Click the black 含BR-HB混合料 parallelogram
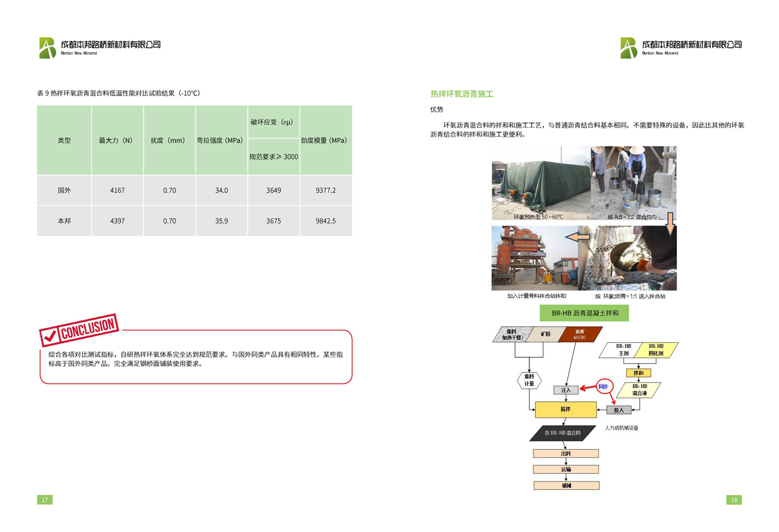 coord(563,433)
